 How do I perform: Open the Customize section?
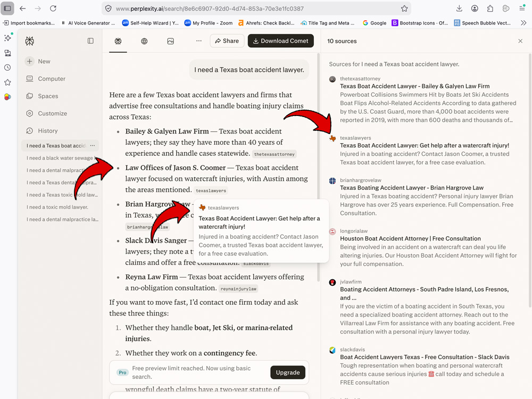click(46, 113)
